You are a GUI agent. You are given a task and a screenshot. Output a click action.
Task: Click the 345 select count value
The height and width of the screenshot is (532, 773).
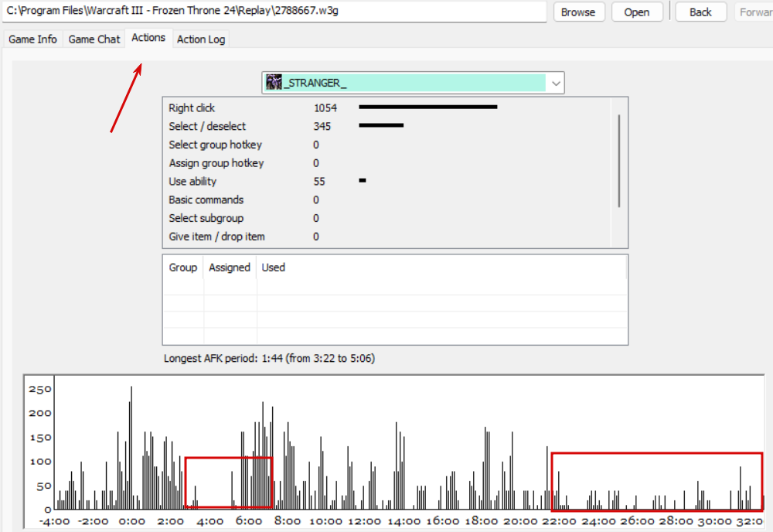(x=322, y=126)
